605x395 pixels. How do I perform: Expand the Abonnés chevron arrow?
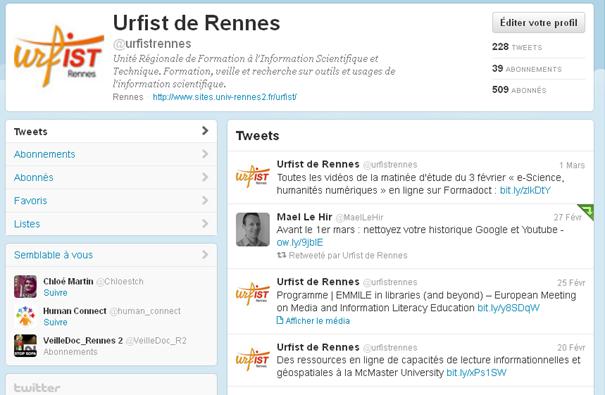[x=205, y=177]
